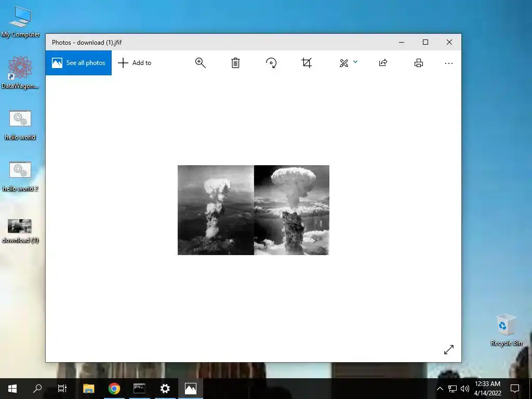Rotate the photo
532x399 pixels.
click(x=271, y=63)
